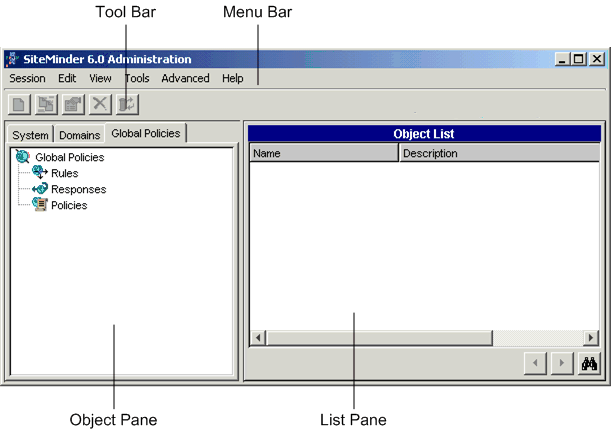Click the SiteMinder title bar app icon

tap(12, 59)
